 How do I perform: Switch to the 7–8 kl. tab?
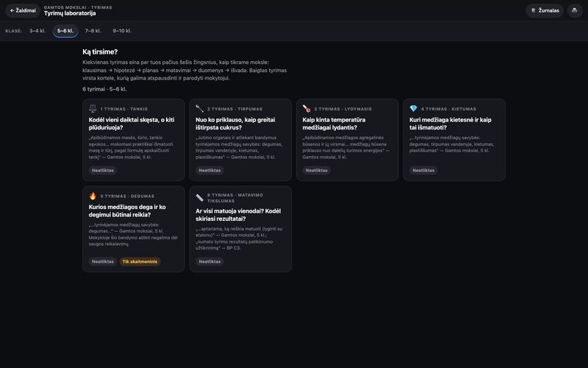[x=93, y=31]
